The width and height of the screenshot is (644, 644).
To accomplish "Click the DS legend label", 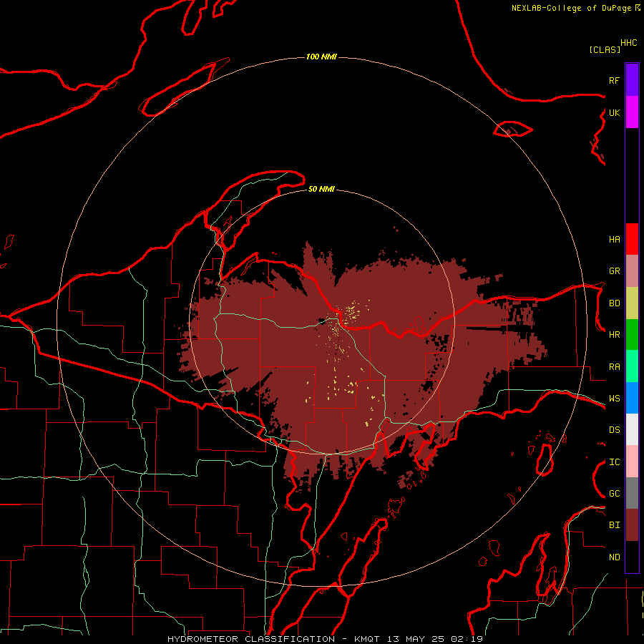I will click(614, 430).
